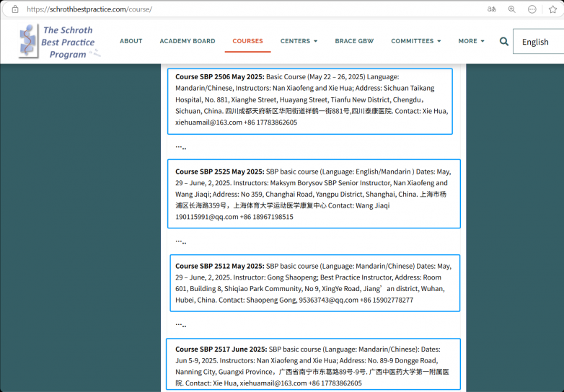Viewport: 564px width, 392px height.
Task: Click the Course SBP 2525 May 2025 heading
Action: (220, 171)
